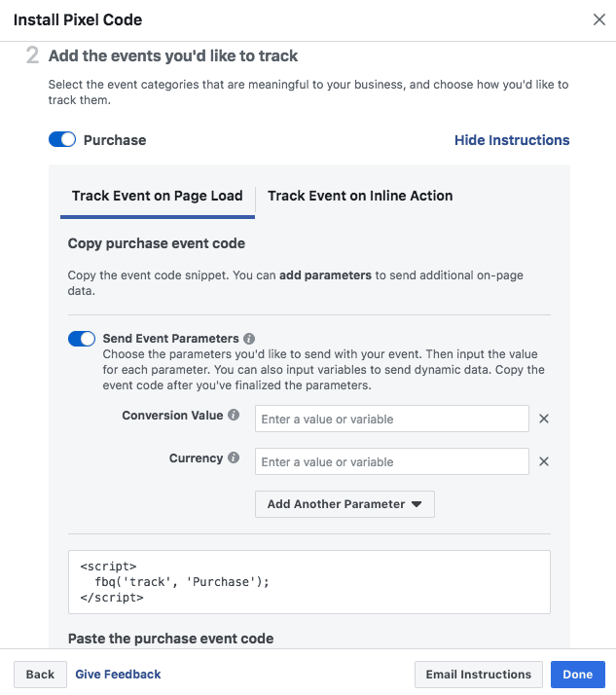616x695 pixels.
Task: Click Email Instructions button
Action: (478, 675)
